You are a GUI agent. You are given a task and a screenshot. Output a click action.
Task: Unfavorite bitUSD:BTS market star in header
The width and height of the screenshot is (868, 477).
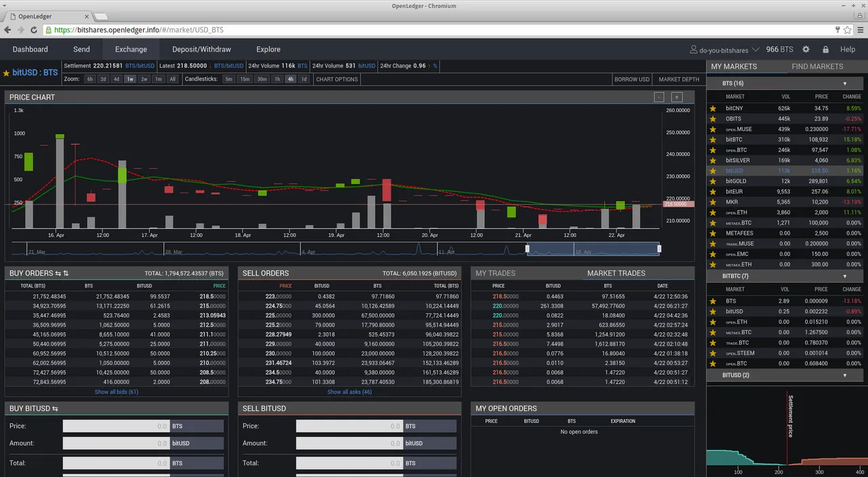click(x=6, y=73)
